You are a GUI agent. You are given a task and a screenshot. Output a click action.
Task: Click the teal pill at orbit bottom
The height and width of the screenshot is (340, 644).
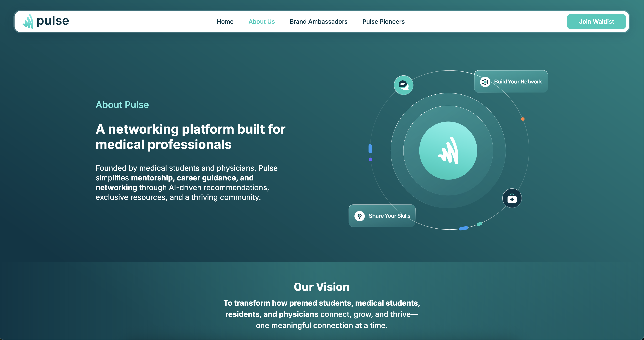point(479,224)
